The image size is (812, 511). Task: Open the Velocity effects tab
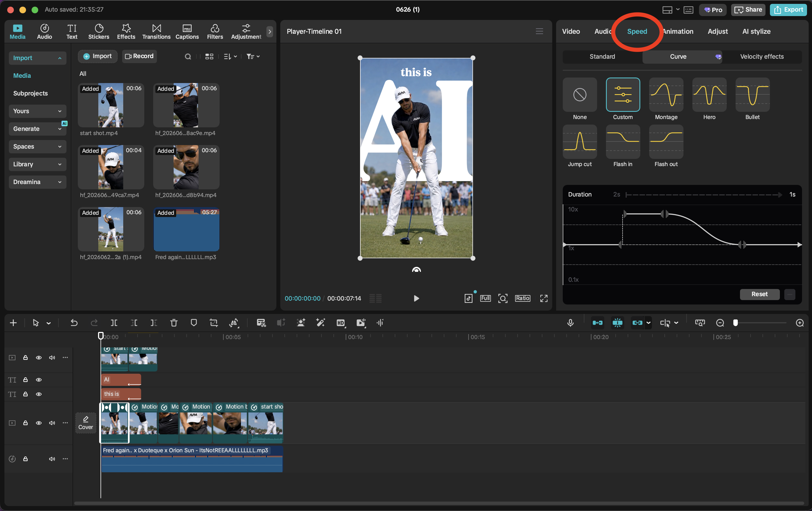762,57
